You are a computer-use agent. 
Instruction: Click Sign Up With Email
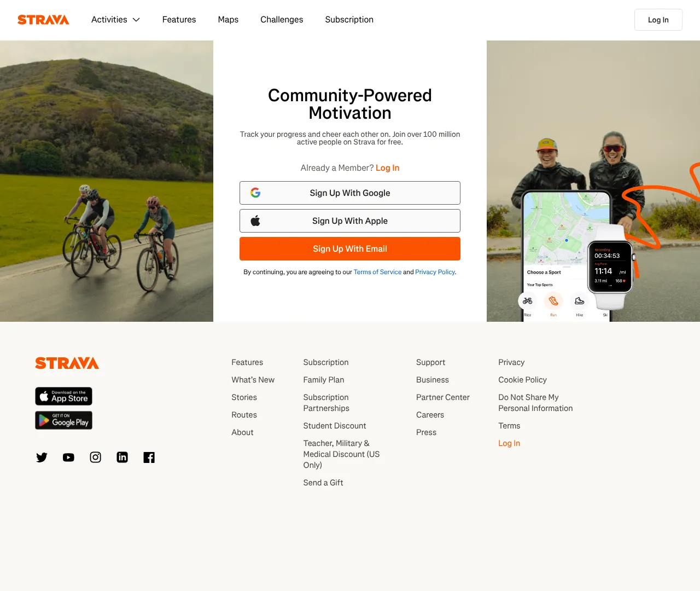coord(349,248)
